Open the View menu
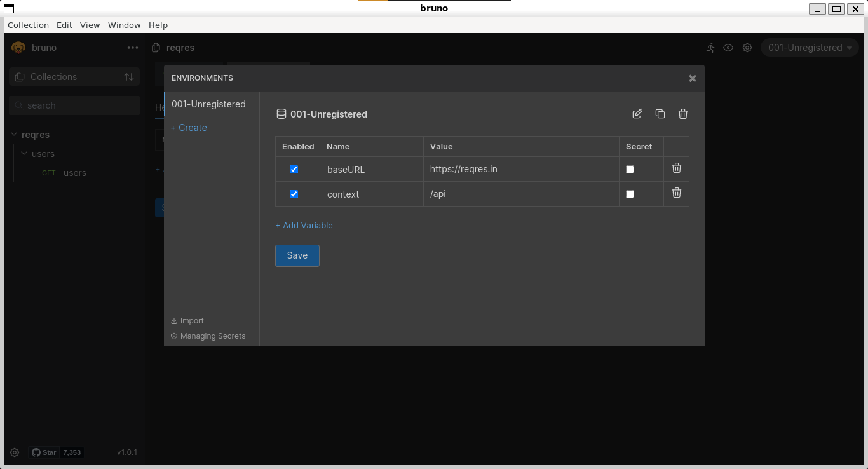This screenshot has width=868, height=469. 90,25
